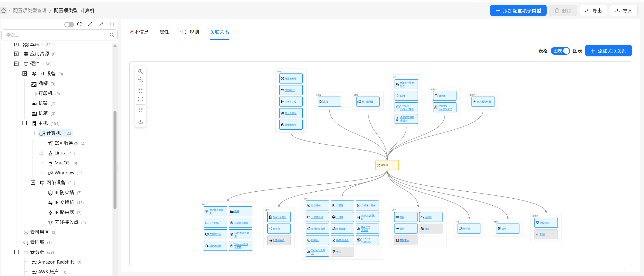The height and width of the screenshot is (276, 644).
Task: Enter fullscreen mode for the graph
Action: pos(140,99)
